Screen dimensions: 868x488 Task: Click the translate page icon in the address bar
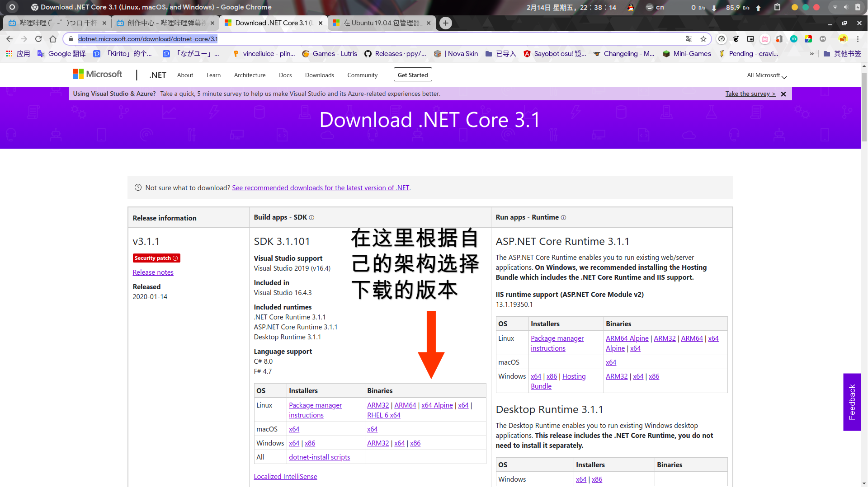click(x=689, y=39)
